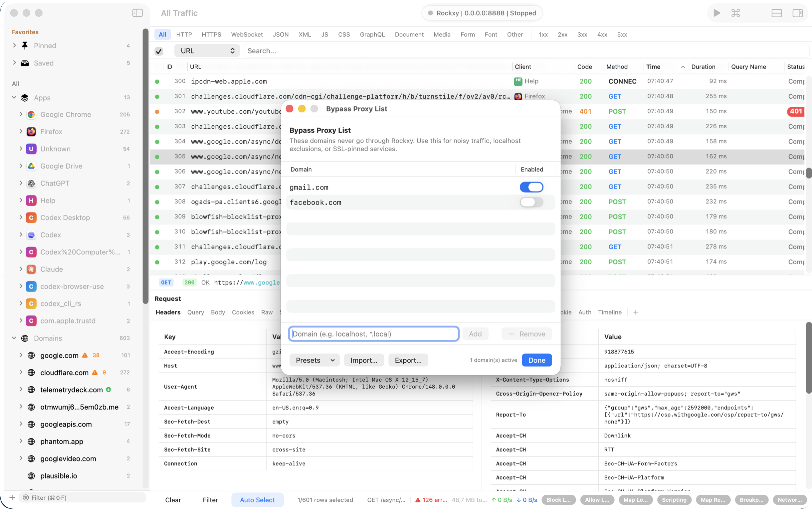This screenshot has height=509, width=812.
Task: Switch to the HTTPS filter tab
Action: pyautogui.click(x=211, y=34)
